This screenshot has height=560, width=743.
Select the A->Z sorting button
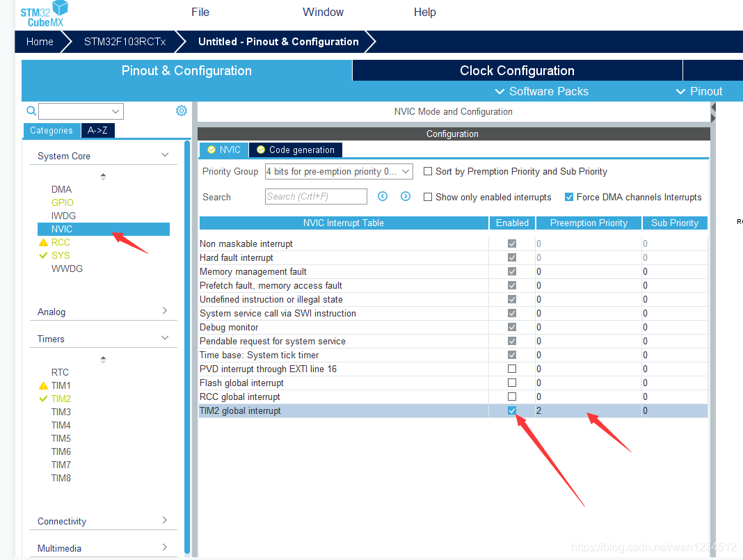coord(97,130)
